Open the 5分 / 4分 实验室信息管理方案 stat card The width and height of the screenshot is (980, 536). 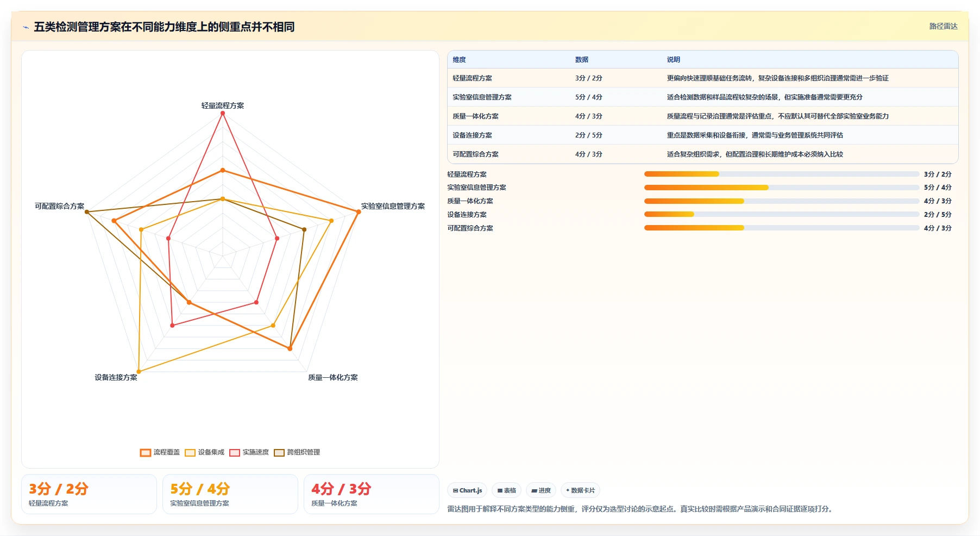coord(230,494)
